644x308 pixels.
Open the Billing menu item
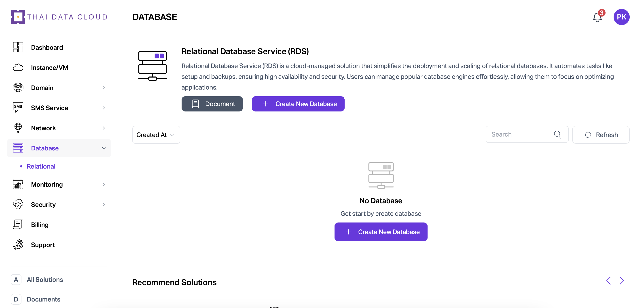(59, 225)
